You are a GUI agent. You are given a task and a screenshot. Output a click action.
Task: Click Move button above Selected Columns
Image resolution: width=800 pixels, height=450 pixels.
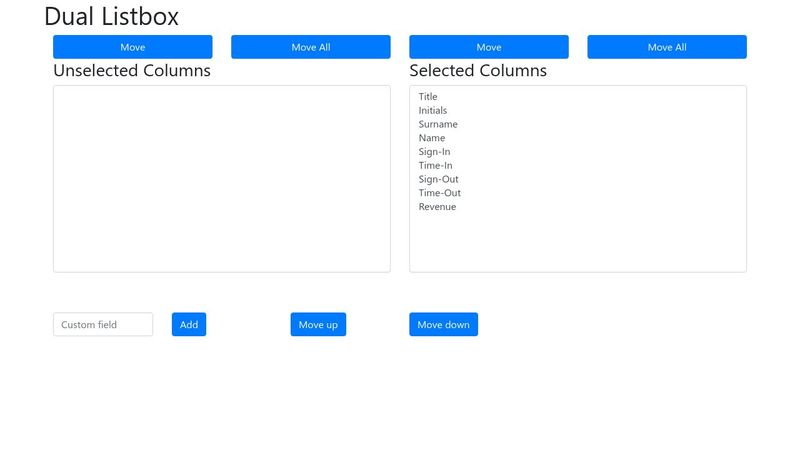pos(488,47)
